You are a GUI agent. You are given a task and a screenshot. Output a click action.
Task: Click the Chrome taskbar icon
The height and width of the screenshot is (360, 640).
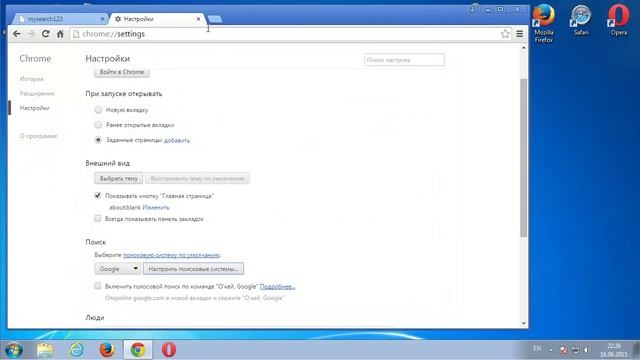click(x=138, y=350)
